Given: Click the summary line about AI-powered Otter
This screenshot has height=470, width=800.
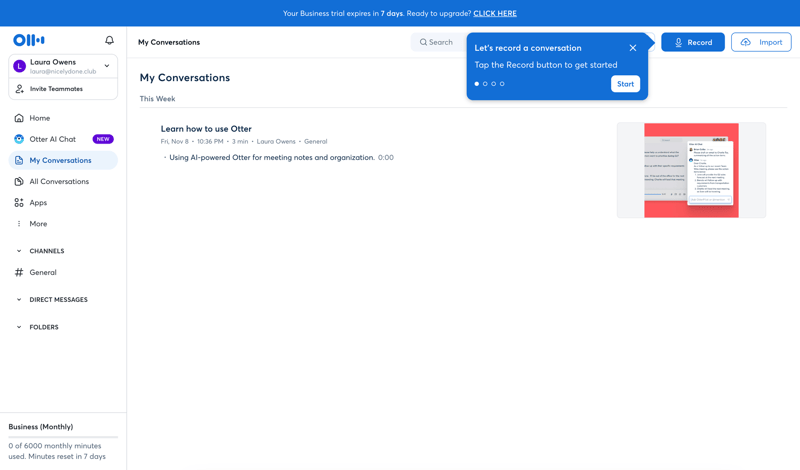Looking at the screenshot, I should coord(272,158).
